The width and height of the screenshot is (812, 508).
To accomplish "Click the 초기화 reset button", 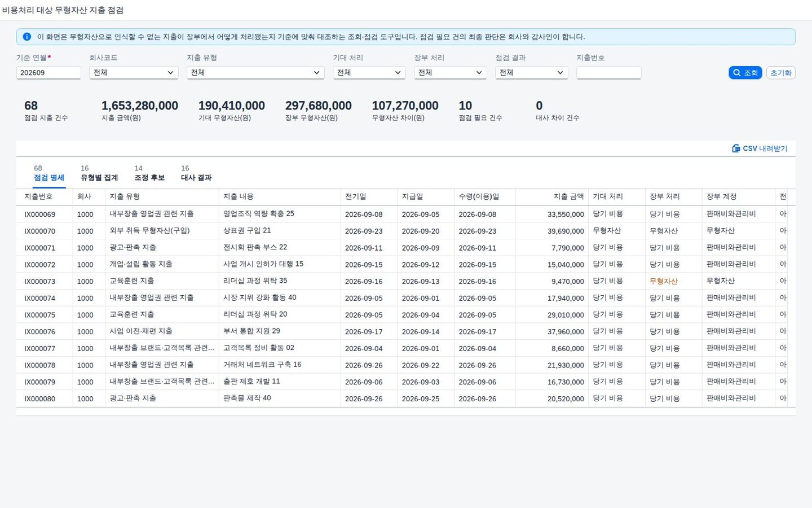I will [x=781, y=73].
